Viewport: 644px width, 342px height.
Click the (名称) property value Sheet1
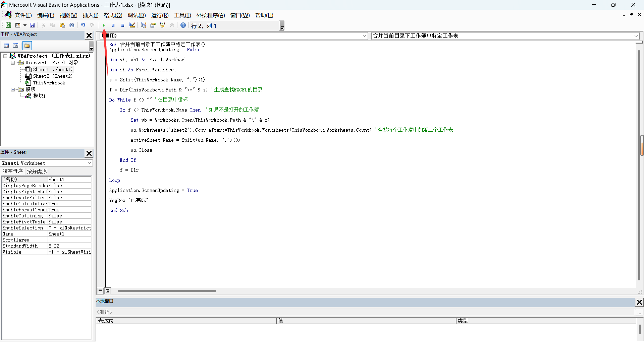tap(70, 180)
